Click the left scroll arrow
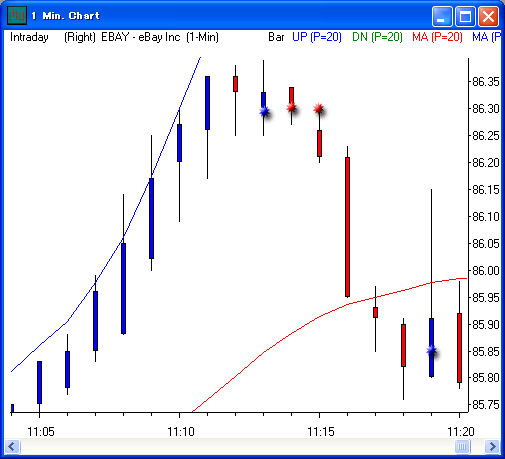The image size is (505, 459). 12,446
